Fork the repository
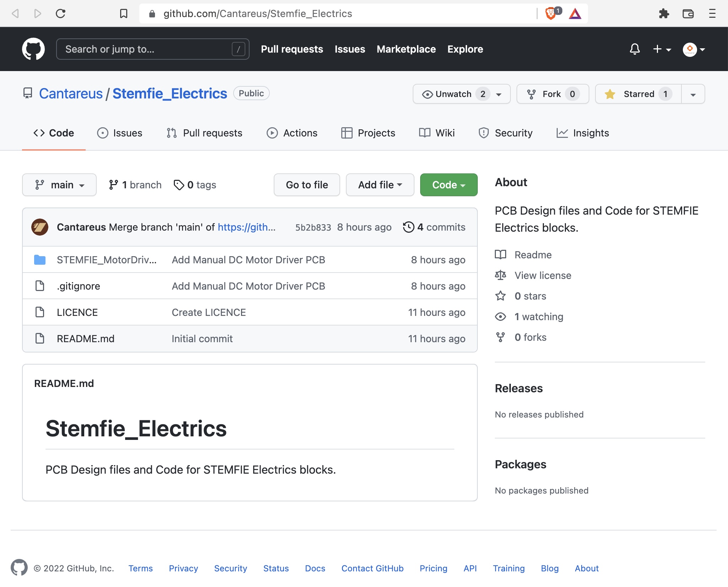Screen dimensions: 728x587 click(x=553, y=94)
